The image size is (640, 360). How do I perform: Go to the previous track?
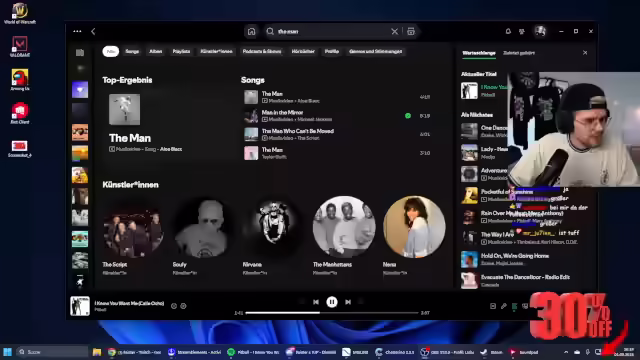[x=316, y=302]
